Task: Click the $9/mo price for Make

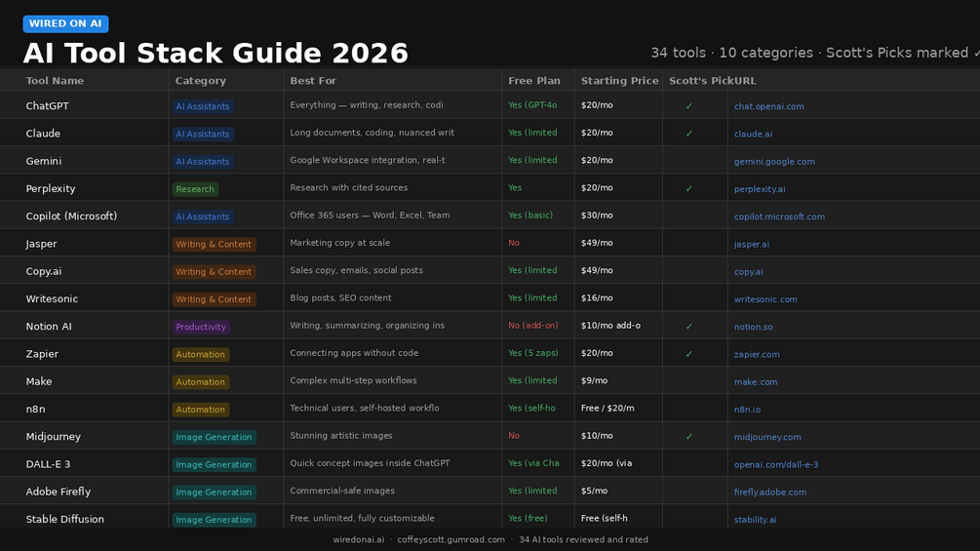Action: pyautogui.click(x=594, y=379)
